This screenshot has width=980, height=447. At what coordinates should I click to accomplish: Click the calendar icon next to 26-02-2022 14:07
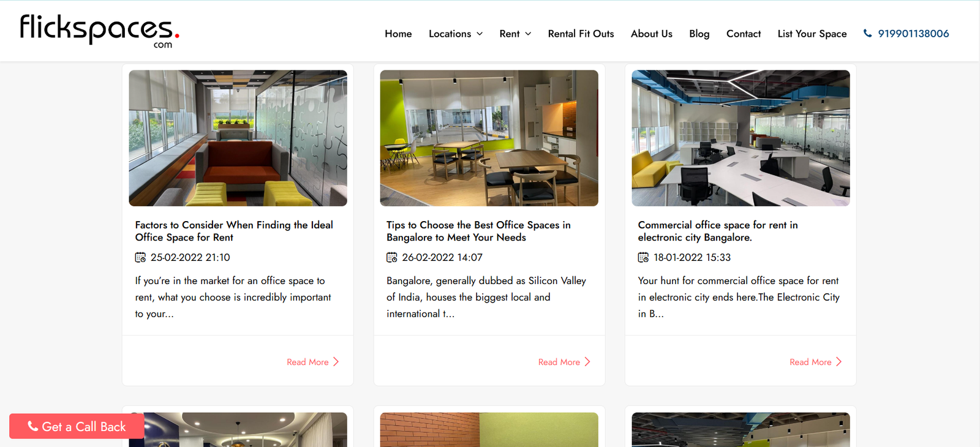tap(392, 257)
